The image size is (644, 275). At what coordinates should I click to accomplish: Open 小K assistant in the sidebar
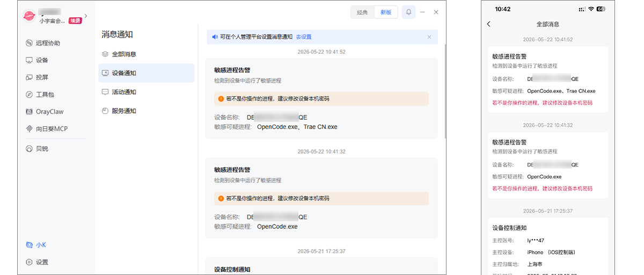(x=36, y=245)
